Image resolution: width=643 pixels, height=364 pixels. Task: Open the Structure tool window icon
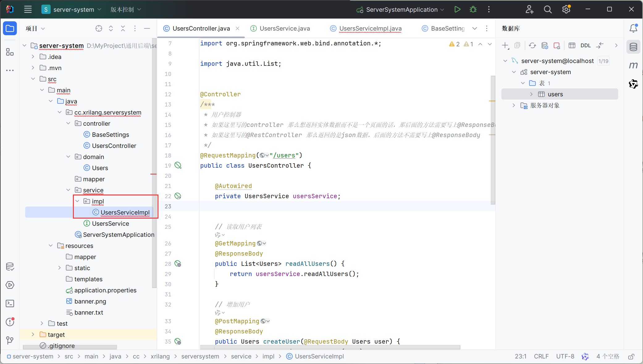pos(10,52)
